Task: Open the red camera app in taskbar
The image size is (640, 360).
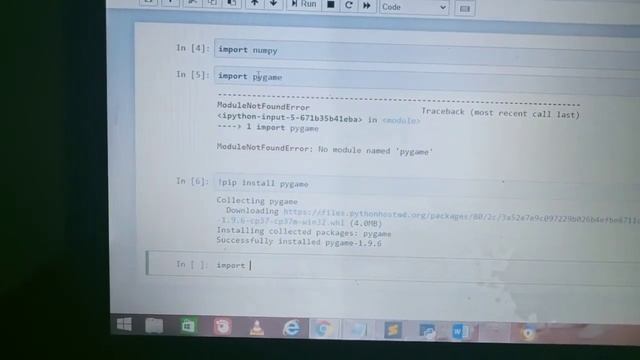Action: (222, 327)
